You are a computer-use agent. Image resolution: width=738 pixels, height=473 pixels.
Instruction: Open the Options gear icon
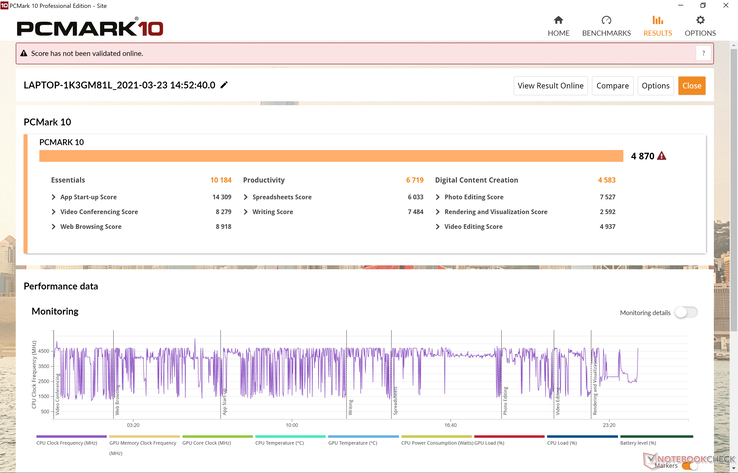700,20
